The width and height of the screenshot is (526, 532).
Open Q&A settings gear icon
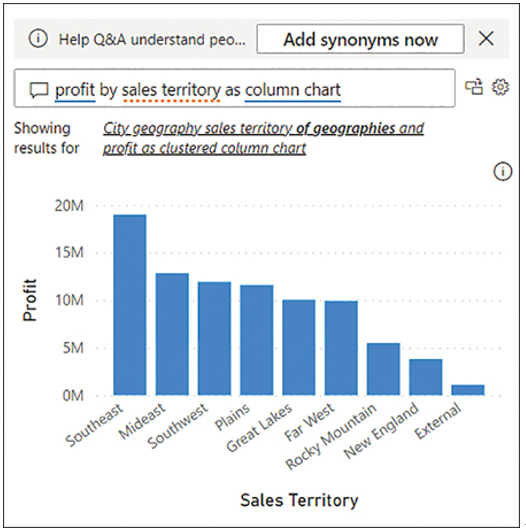point(501,87)
